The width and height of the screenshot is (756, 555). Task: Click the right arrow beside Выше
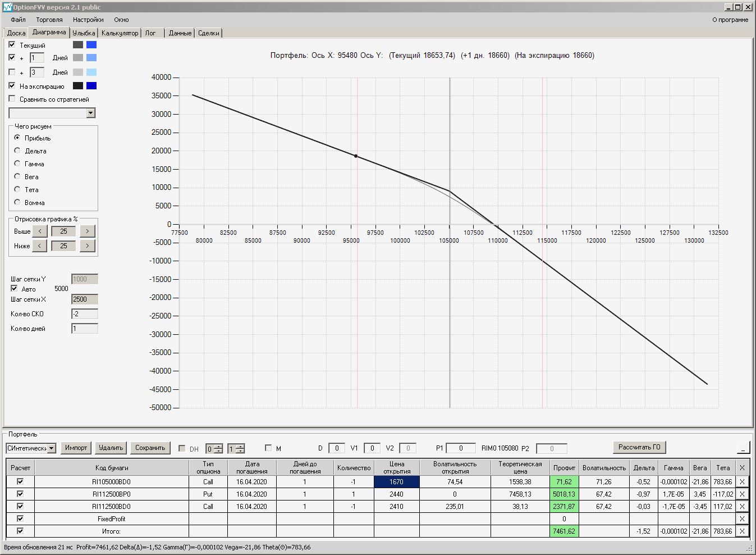[88, 231]
